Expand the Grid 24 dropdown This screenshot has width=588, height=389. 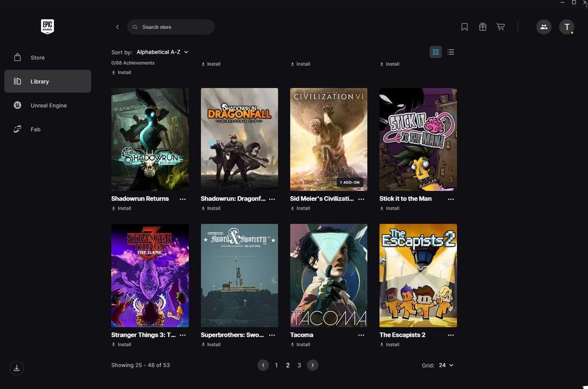446,365
